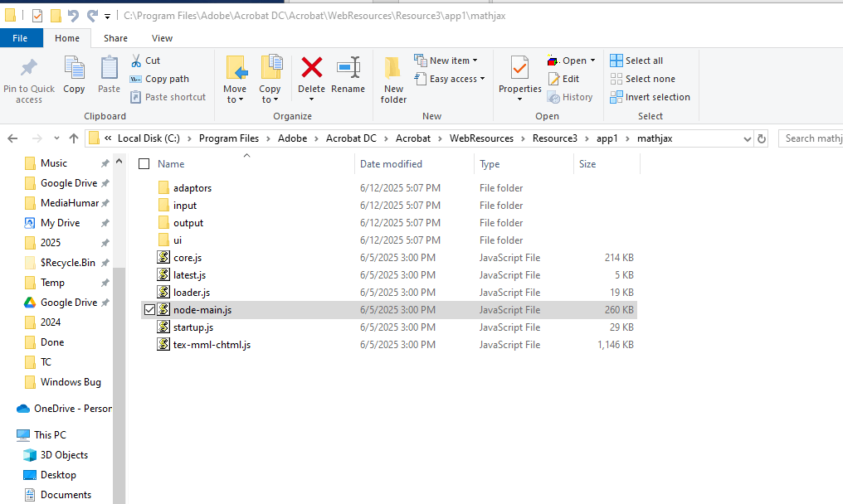The width and height of the screenshot is (843, 504).
Task: Expand the address bar history dropdown
Action: 747,138
